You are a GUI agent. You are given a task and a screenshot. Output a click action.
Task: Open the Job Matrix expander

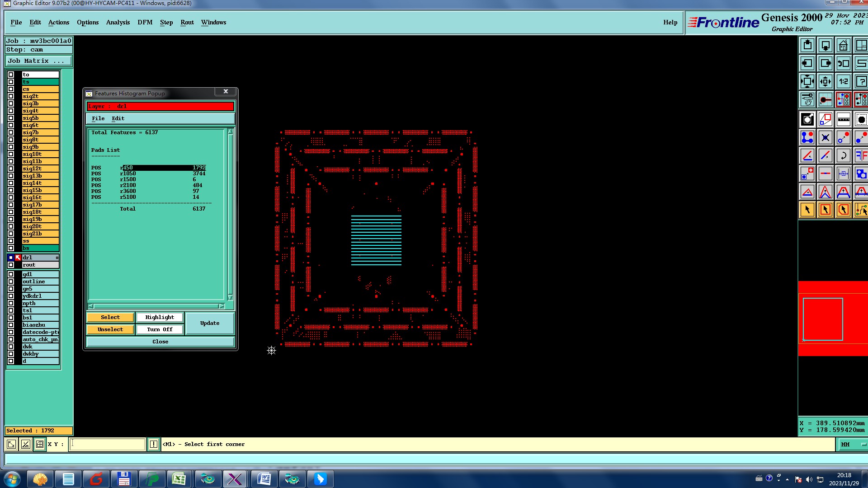coord(38,61)
